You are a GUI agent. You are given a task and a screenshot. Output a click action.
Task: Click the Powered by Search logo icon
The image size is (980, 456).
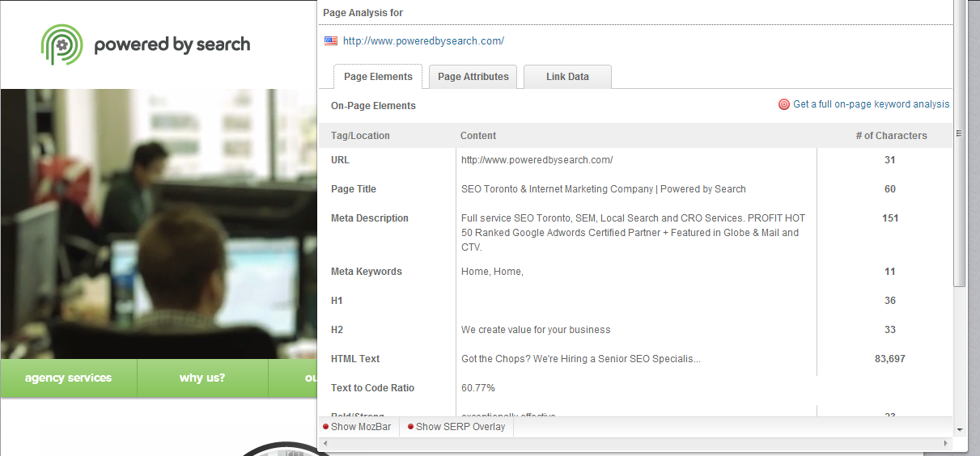click(62, 44)
